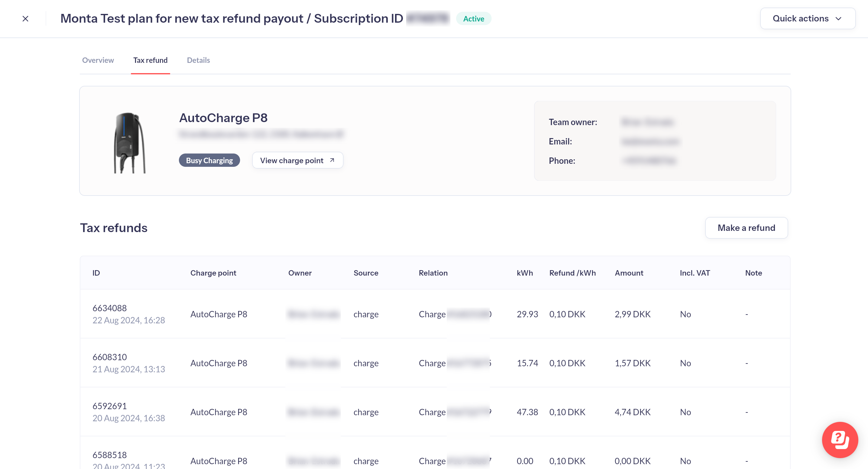Open refund row with ID 6634088

[109, 308]
